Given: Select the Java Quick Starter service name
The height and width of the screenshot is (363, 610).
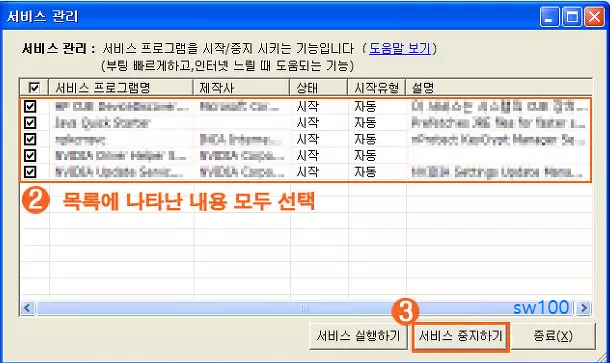Looking at the screenshot, I should pos(102,123).
